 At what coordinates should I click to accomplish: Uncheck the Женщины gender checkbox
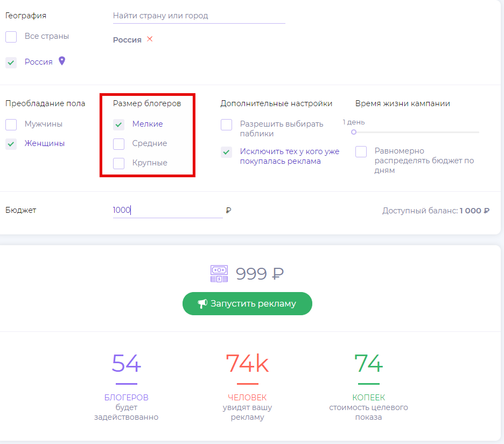[x=11, y=144]
